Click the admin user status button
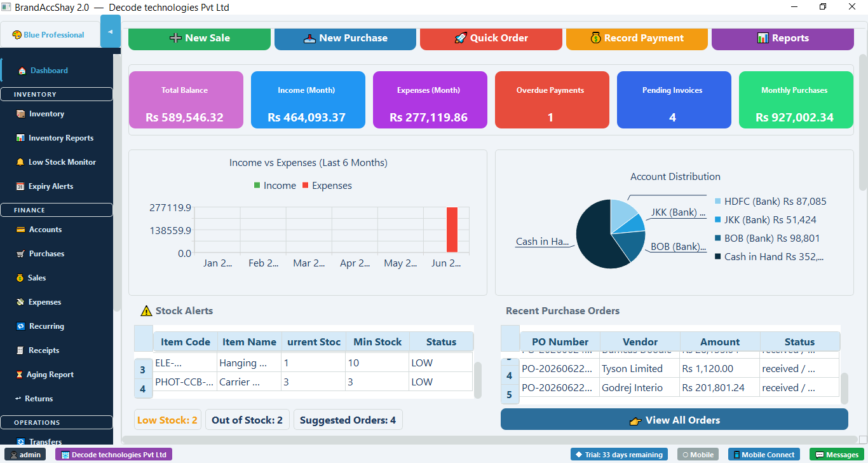The width and height of the screenshot is (868, 463). [x=27, y=455]
